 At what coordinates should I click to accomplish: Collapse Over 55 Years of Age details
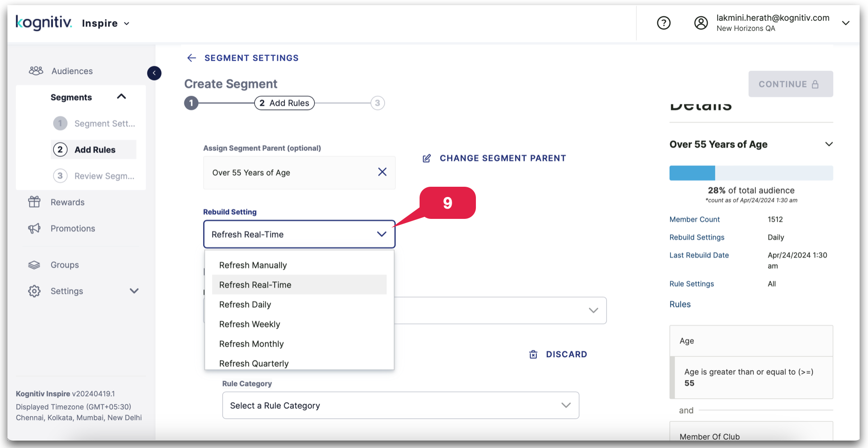click(829, 144)
